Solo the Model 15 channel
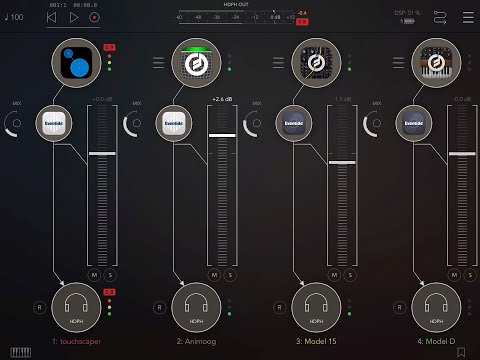480x360 pixels. point(350,275)
